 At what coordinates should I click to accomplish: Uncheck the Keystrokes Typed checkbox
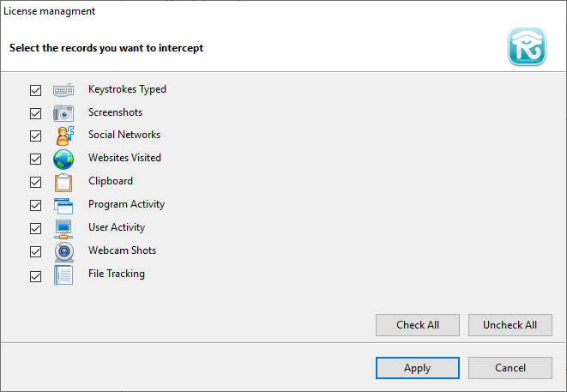35,90
